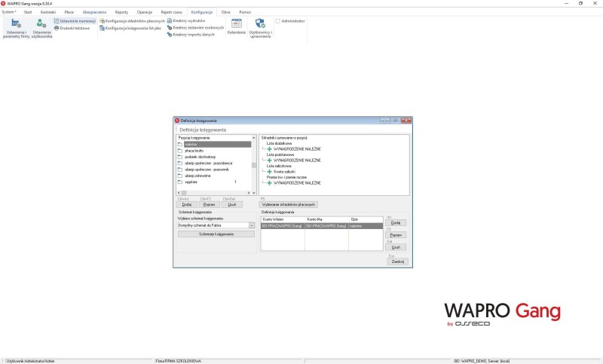Close the Definicja księgowania dialog window
603x364 pixels.
pyautogui.click(x=406, y=121)
